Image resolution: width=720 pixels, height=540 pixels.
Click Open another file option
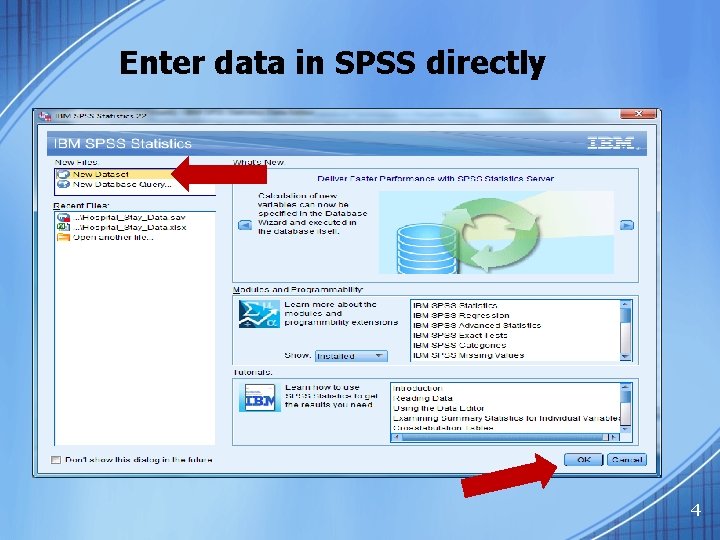(113, 237)
